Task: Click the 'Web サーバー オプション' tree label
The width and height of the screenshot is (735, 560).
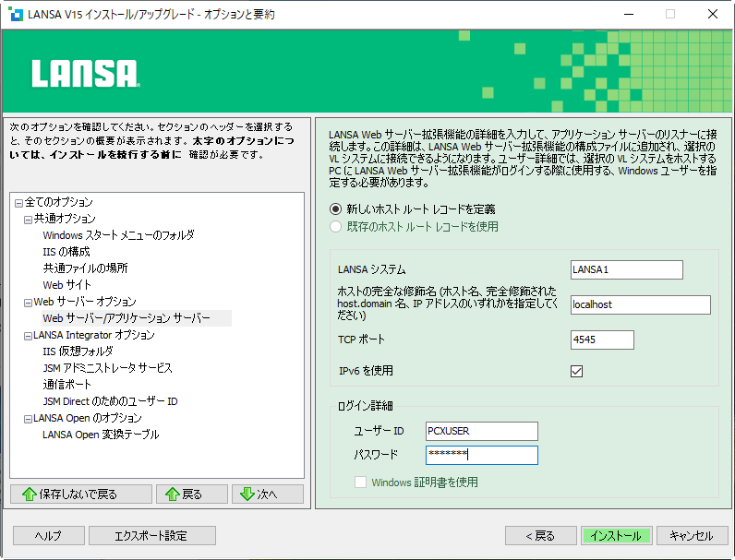Action: click(x=85, y=302)
